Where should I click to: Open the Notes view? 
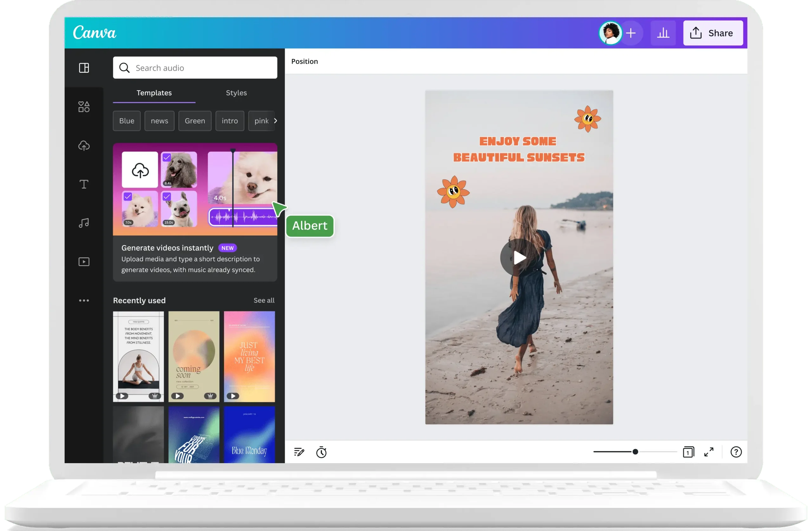299,453
